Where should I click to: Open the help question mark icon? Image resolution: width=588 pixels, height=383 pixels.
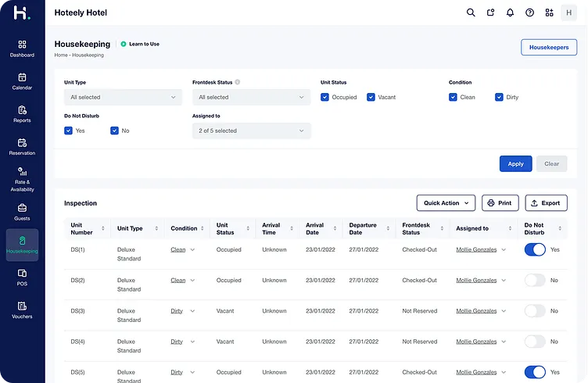pyautogui.click(x=529, y=13)
